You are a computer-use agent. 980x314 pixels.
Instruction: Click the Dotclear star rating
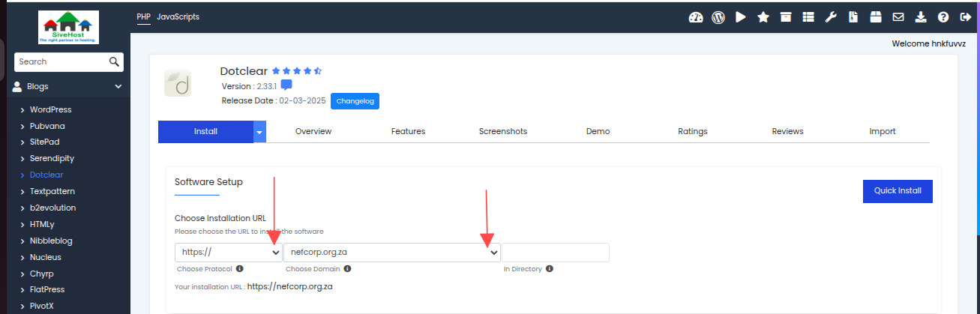click(297, 71)
